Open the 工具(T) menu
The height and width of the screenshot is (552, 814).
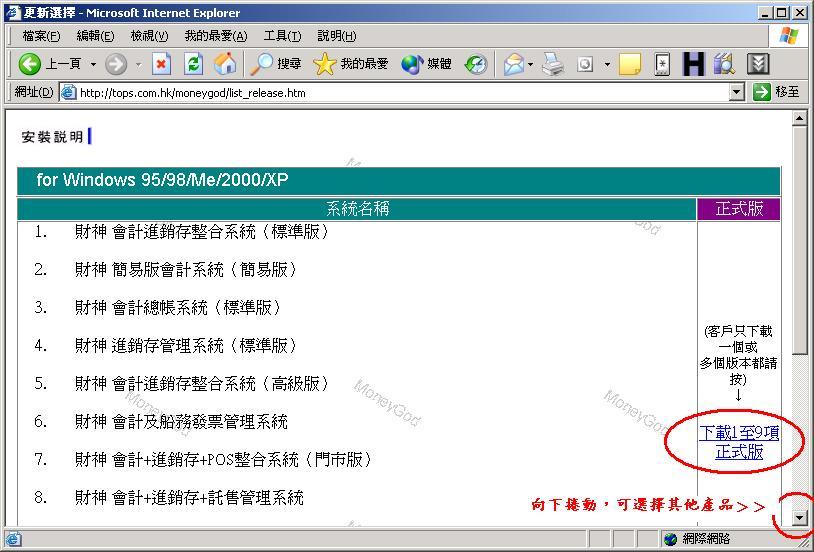coord(282,36)
